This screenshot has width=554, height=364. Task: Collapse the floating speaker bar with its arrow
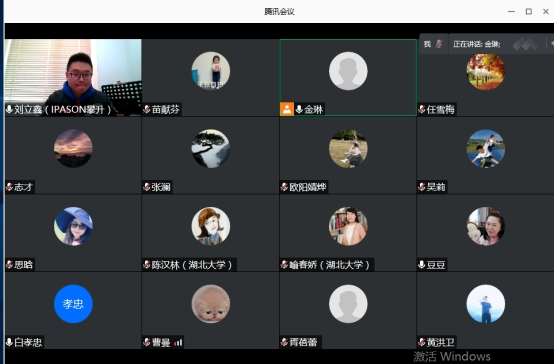(552, 44)
